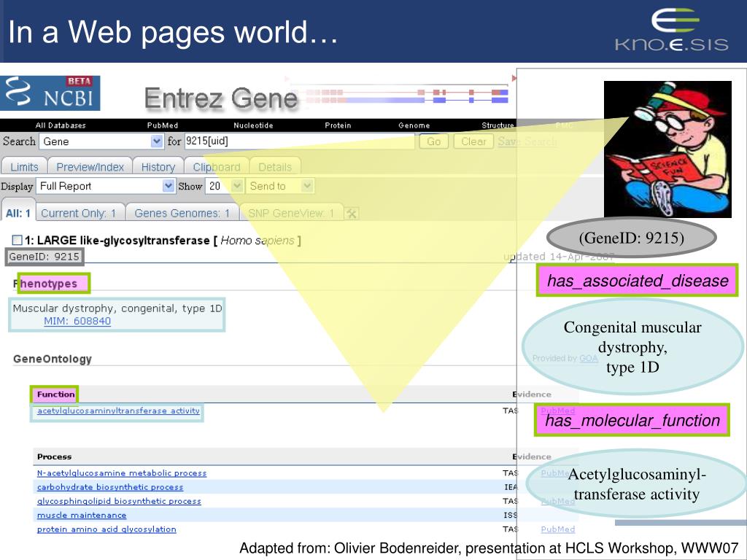Viewport: 747px width, 560px height.
Task: Select the Genes Genomes: 1 tab
Action: (x=182, y=214)
